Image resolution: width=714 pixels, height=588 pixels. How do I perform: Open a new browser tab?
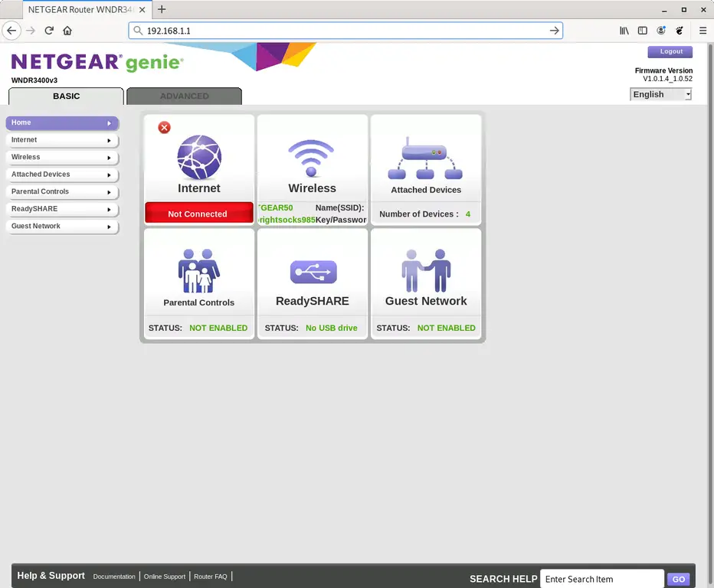click(162, 9)
